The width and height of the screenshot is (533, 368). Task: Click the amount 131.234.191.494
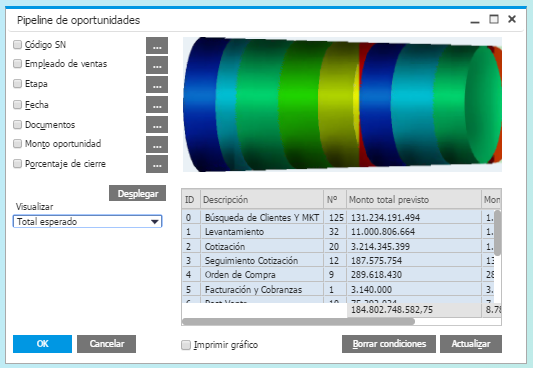click(x=385, y=217)
